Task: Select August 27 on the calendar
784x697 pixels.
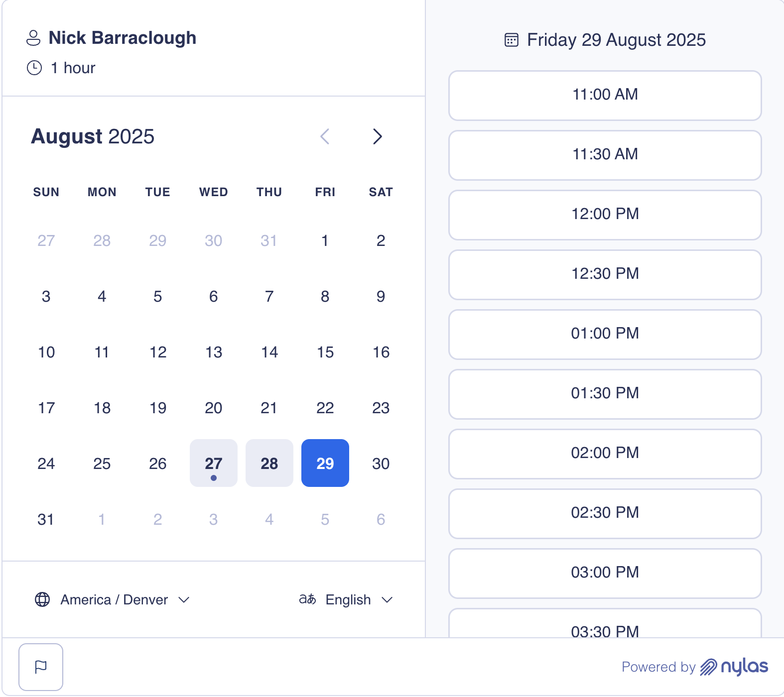Action: pos(214,463)
